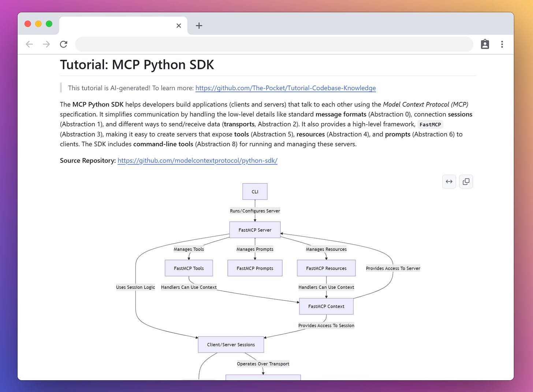Click the new tab plus icon
The image size is (533, 392).
[199, 26]
